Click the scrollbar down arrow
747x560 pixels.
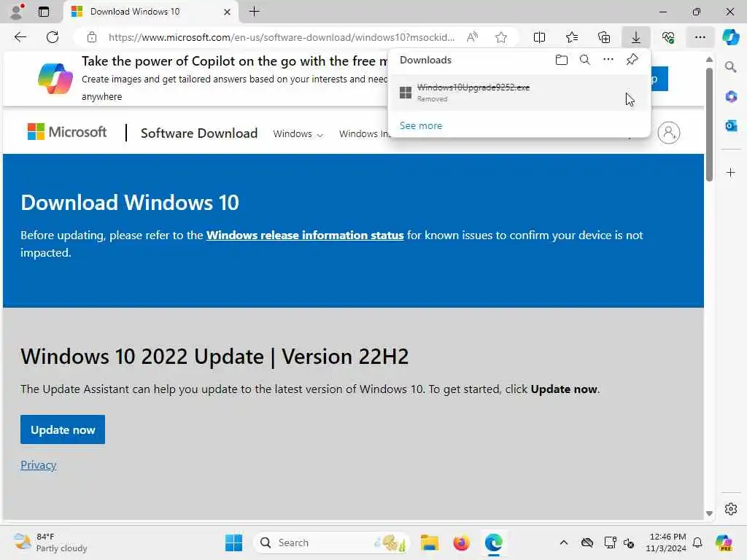tap(709, 513)
